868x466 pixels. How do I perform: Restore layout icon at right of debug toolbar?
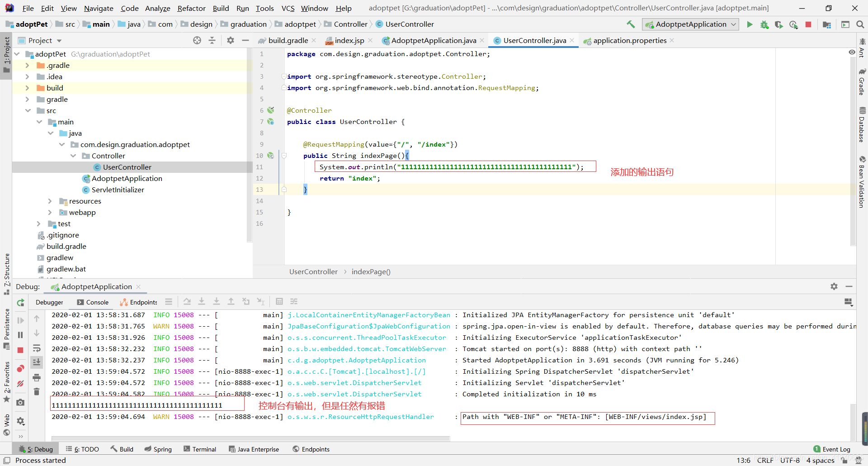click(x=848, y=302)
